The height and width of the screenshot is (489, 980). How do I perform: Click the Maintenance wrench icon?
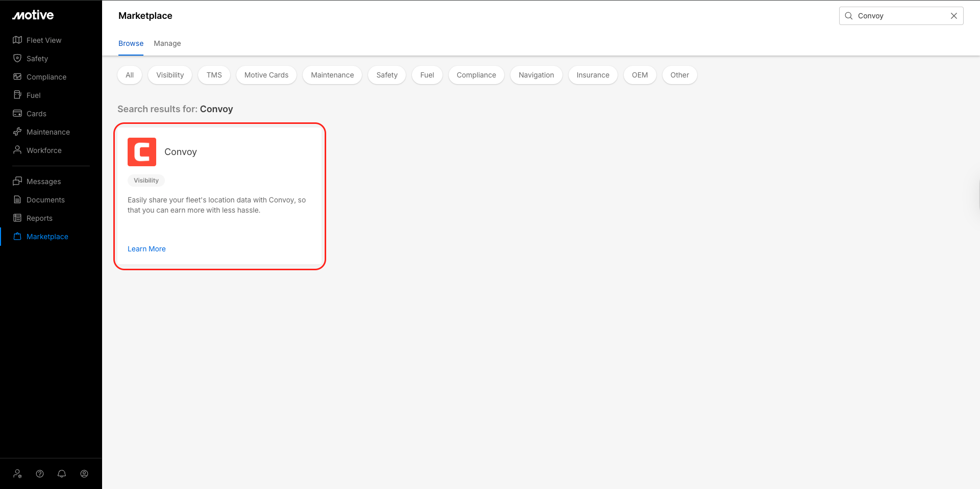point(17,132)
